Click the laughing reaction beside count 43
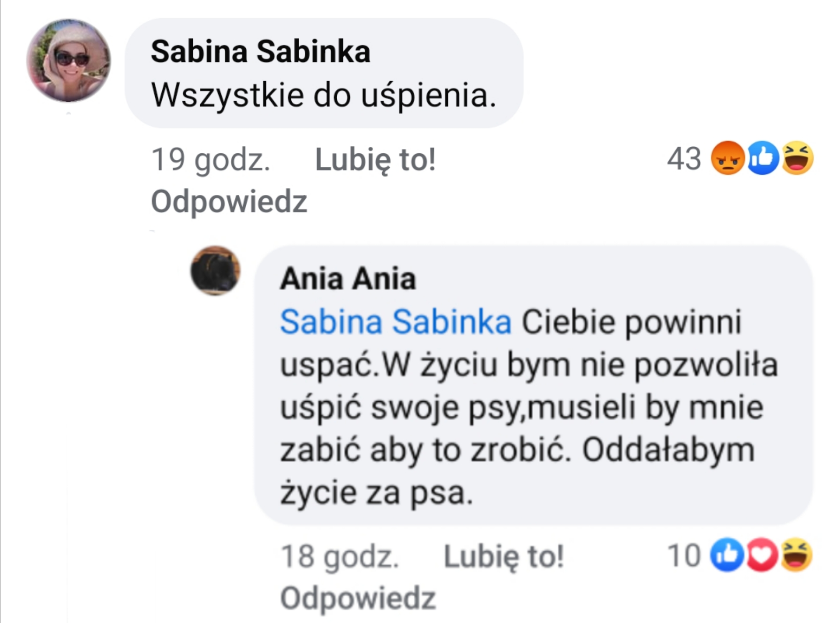This screenshot has width=840, height=623. 797,158
